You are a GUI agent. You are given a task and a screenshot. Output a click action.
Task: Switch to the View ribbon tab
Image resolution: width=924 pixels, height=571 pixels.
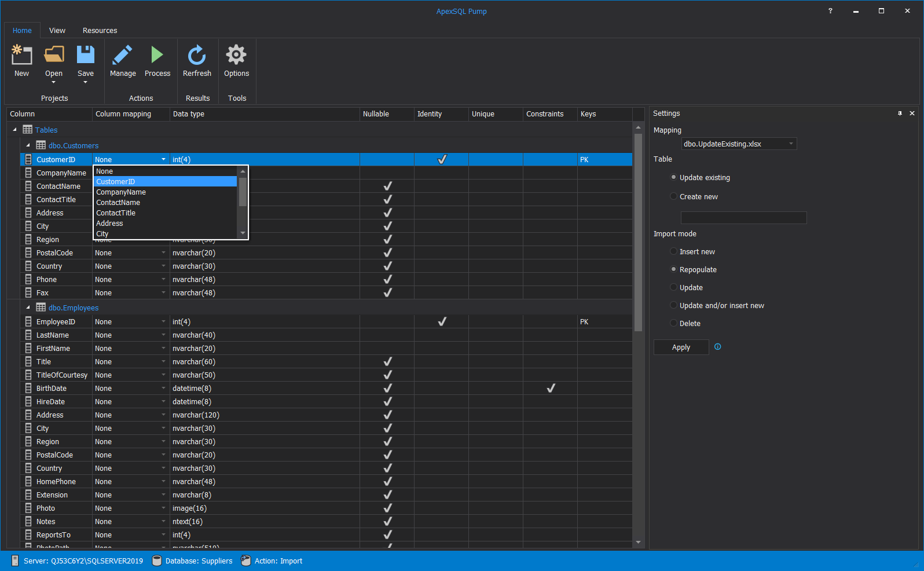[57, 30]
